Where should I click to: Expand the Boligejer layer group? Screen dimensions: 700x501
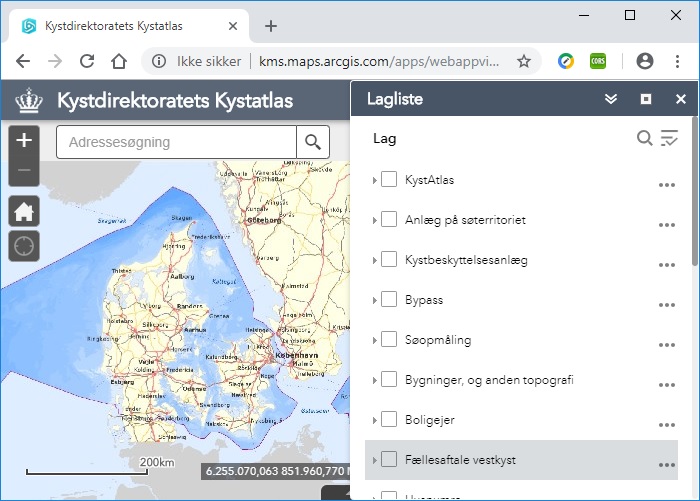(x=375, y=421)
